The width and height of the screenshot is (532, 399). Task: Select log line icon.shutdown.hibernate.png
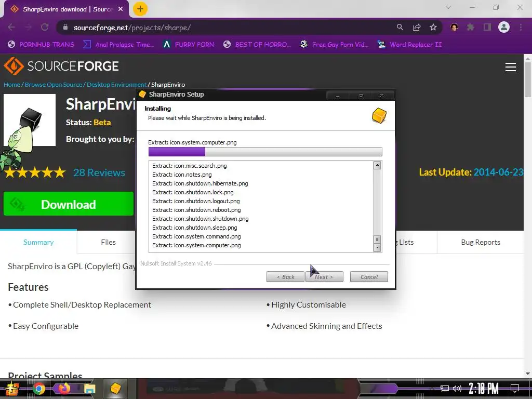[200, 183]
